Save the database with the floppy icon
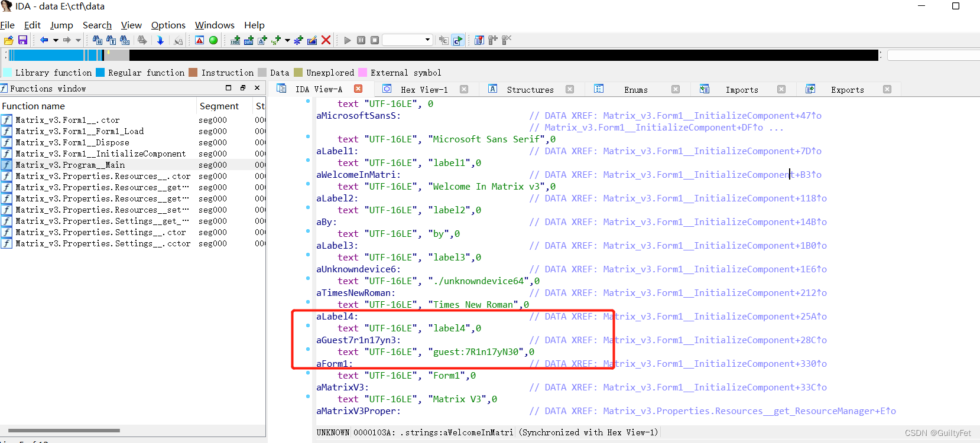980x443 pixels. (x=22, y=40)
